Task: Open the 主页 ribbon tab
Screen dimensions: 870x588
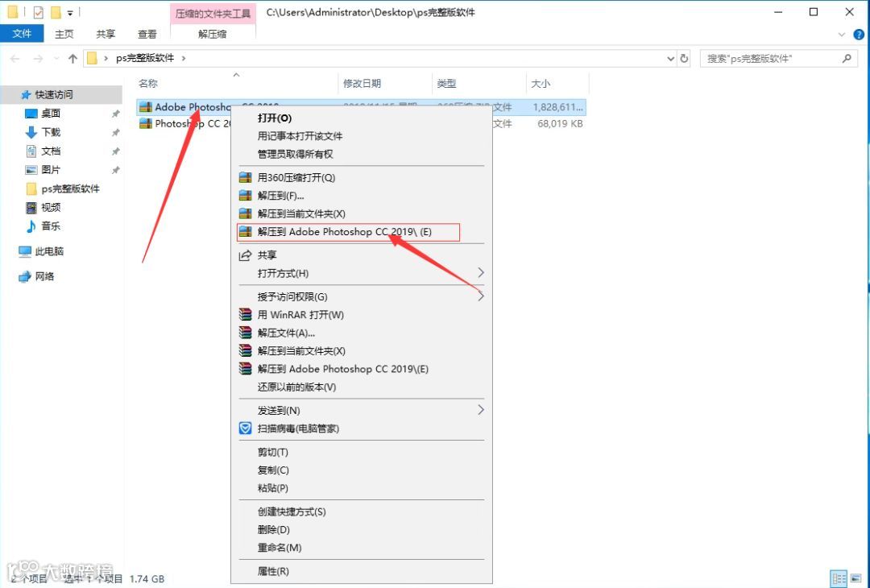Action: pos(64,34)
